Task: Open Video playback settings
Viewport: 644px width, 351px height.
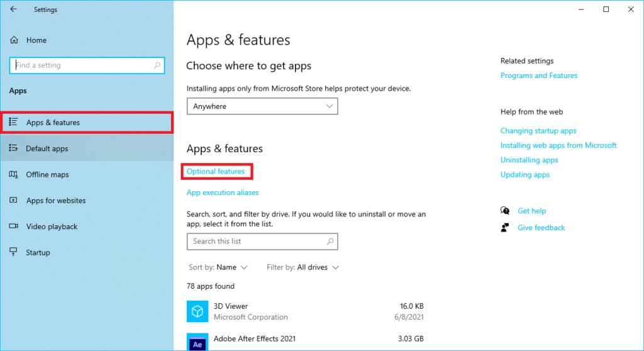Action: 87,226
